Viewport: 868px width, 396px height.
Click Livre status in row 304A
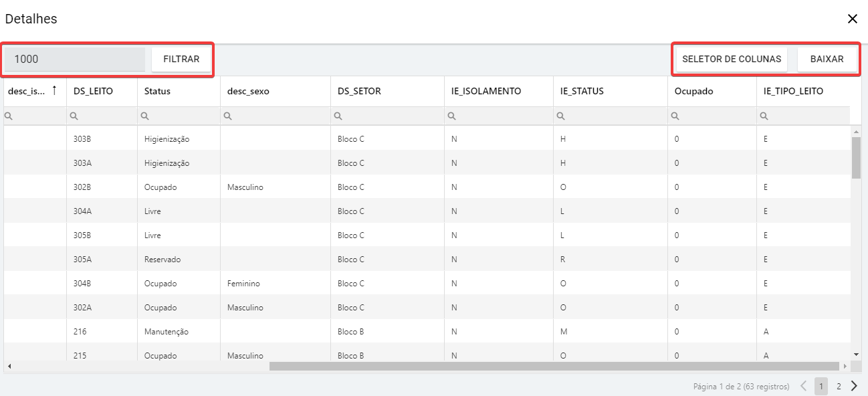click(152, 211)
